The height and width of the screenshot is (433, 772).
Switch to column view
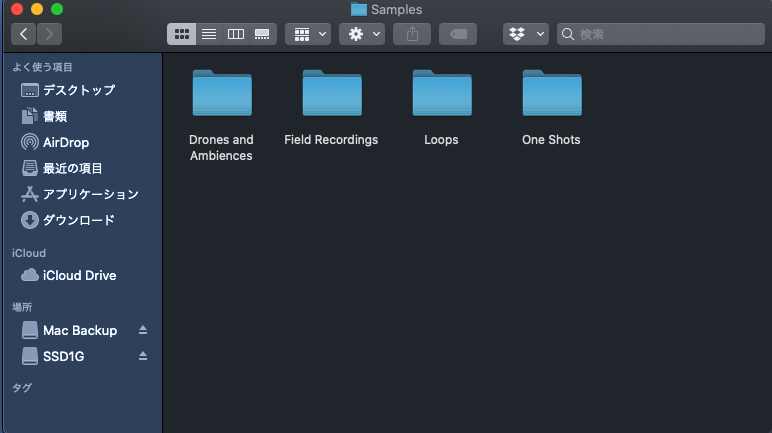[x=235, y=34]
